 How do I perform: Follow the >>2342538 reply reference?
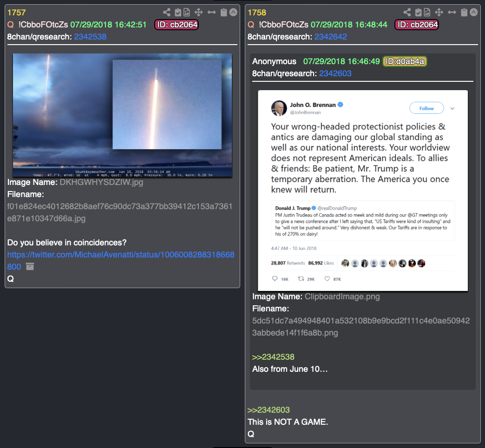click(x=273, y=357)
